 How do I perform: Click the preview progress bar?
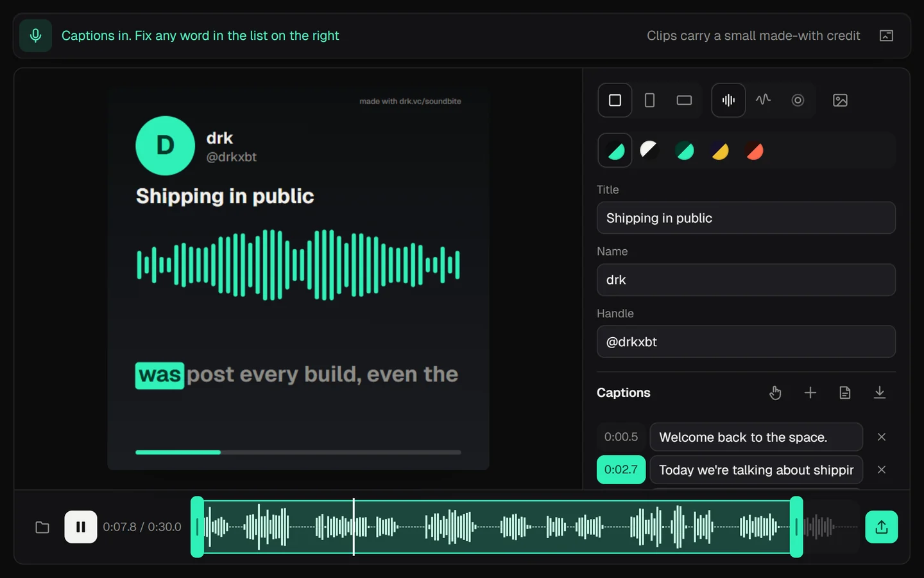(298, 452)
